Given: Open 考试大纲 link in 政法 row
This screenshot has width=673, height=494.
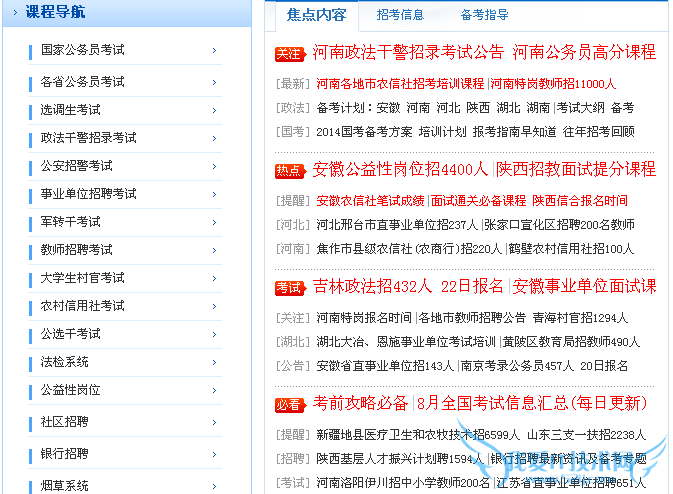Looking at the screenshot, I should pyautogui.click(x=580, y=108).
